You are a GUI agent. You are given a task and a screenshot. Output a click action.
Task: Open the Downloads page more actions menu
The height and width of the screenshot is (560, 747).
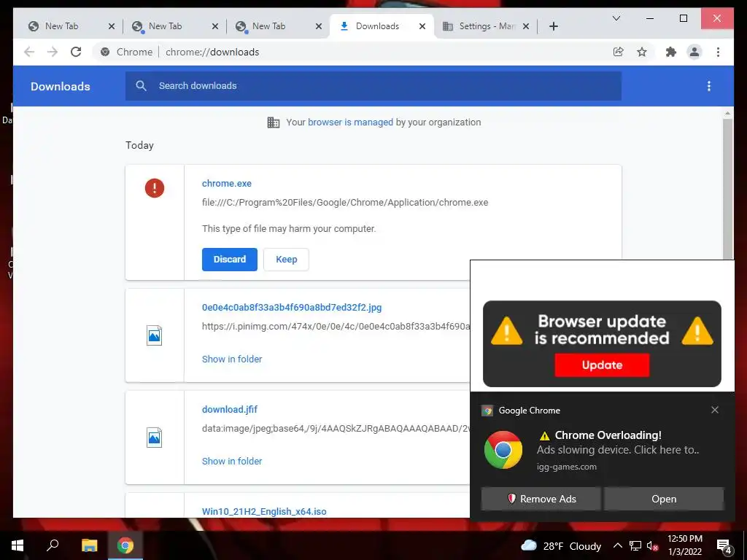709,86
